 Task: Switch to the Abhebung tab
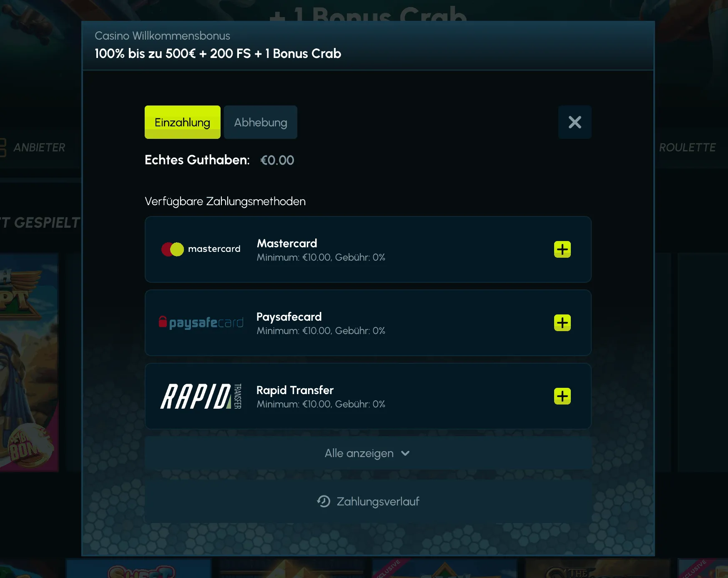coord(260,122)
